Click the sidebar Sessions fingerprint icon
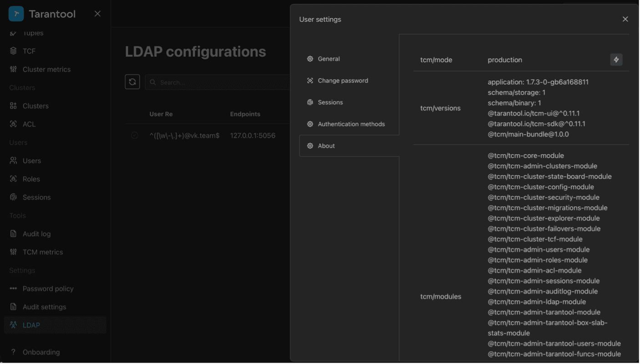Image resolution: width=641 pixels, height=364 pixels. pos(13,197)
